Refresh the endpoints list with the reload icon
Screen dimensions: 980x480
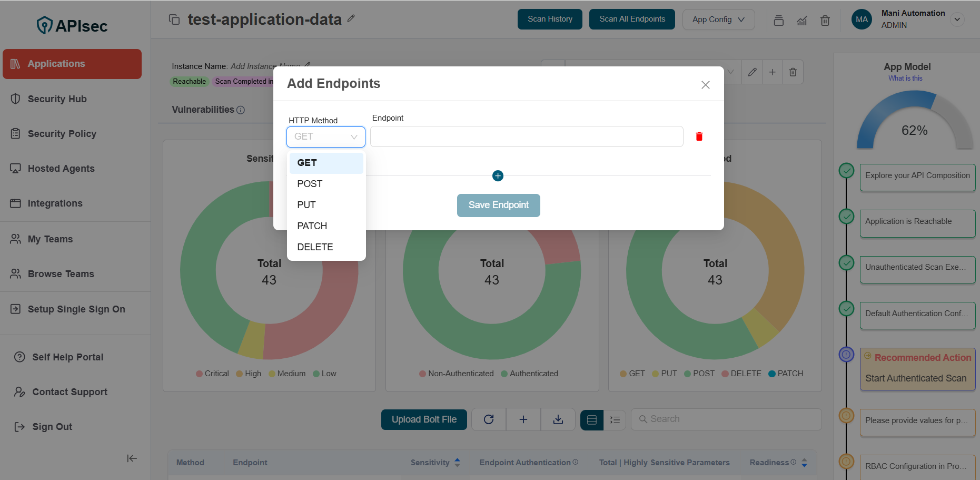tap(489, 419)
